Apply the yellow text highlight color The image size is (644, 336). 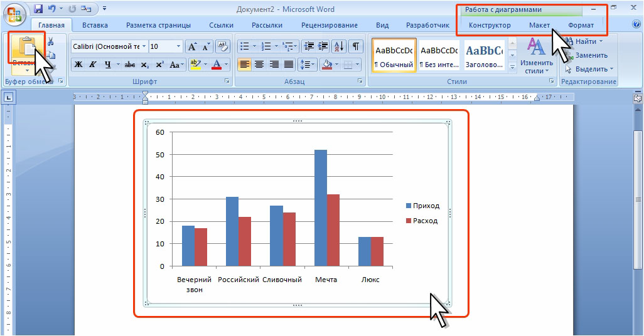tap(195, 65)
